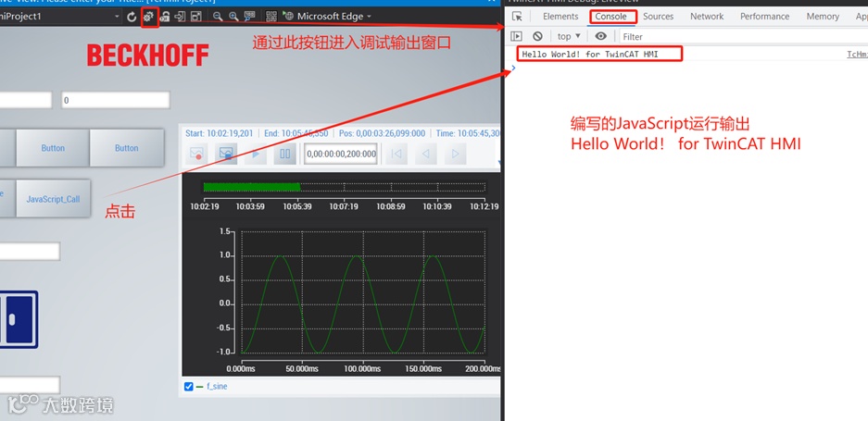This screenshot has height=421, width=868.
Task: Click the 'Start: 10:02:19,201' trend label
Action: tap(220, 133)
